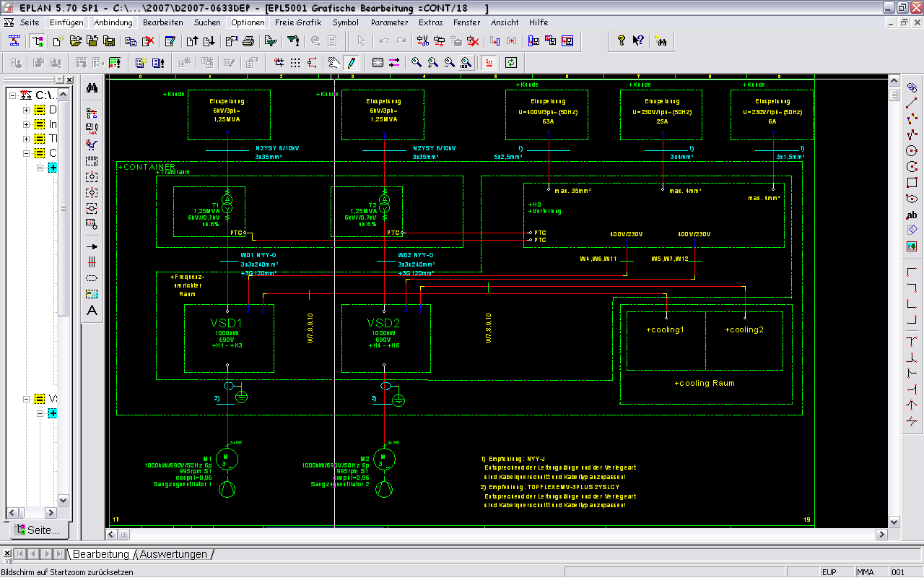Click the canvas horizontal scrollbar left arrow

pos(113,535)
